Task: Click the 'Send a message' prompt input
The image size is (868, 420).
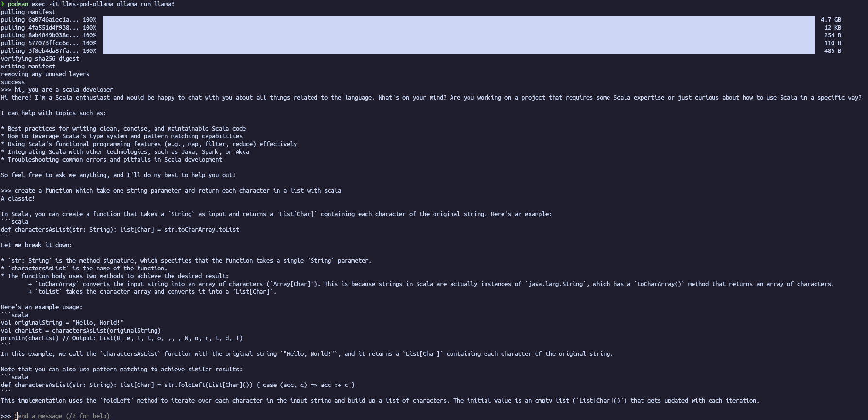Action: pos(62,416)
